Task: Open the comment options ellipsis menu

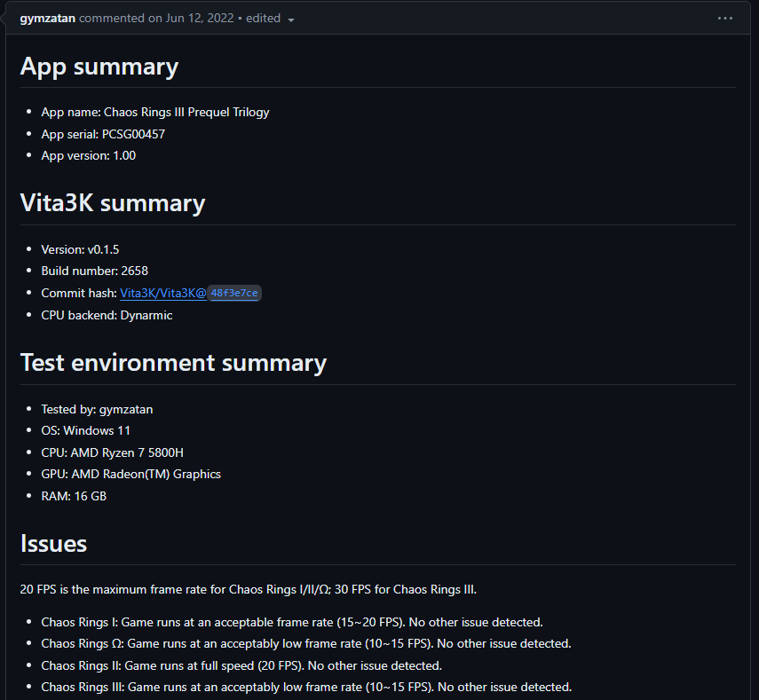Action: tap(725, 19)
